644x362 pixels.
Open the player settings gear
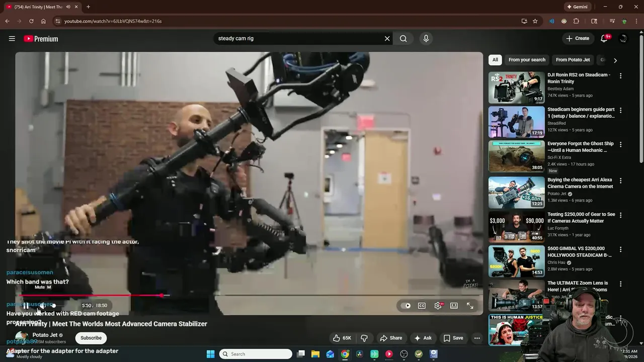click(x=438, y=306)
